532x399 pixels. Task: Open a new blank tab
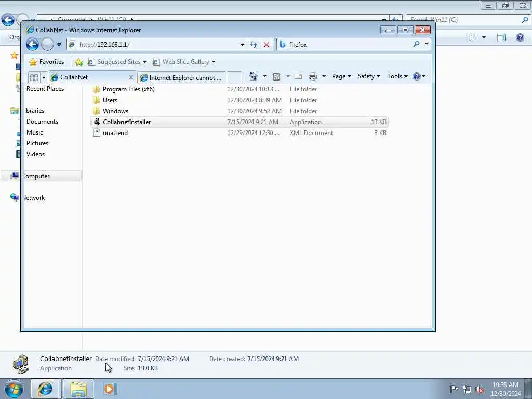coord(234,78)
